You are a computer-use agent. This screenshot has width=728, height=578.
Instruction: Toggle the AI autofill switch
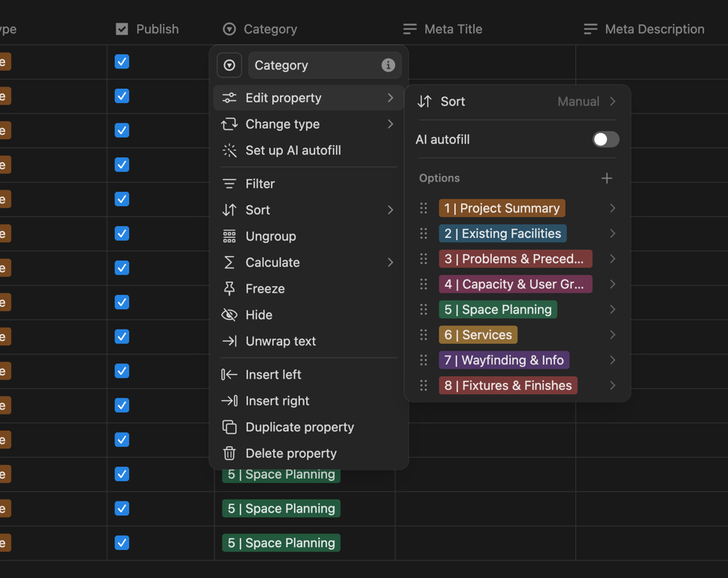pyautogui.click(x=605, y=139)
